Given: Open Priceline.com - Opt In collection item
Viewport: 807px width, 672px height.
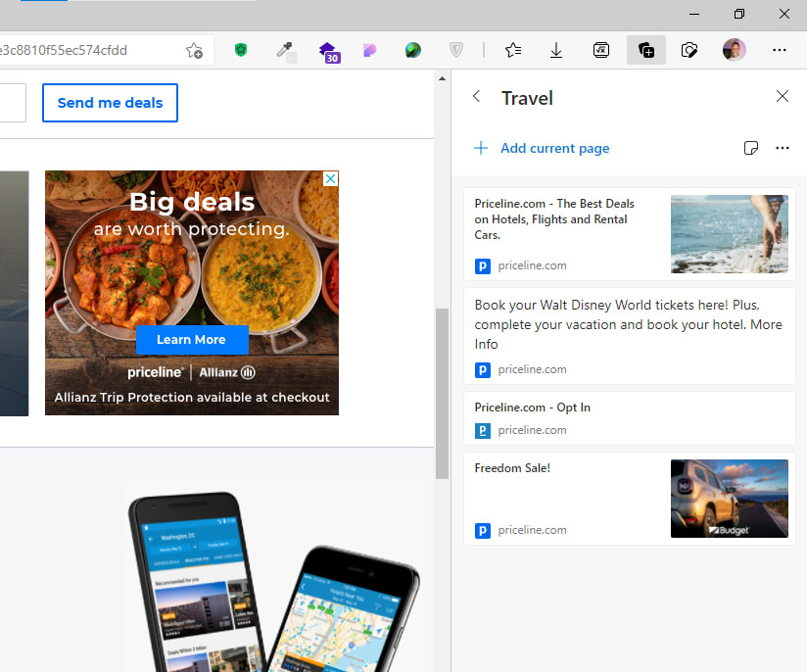Looking at the screenshot, I should (x=630, y=418).
